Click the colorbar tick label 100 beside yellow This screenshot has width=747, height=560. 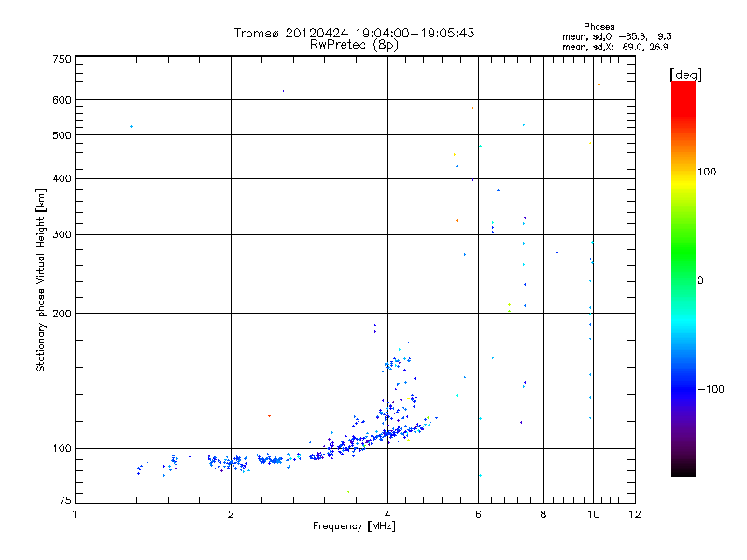[x=707, y=172]
